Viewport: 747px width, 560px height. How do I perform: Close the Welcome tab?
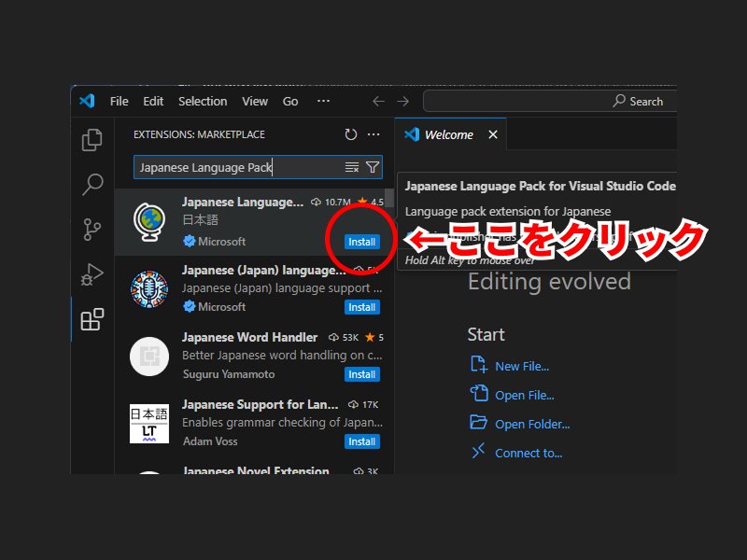[493, 134]
